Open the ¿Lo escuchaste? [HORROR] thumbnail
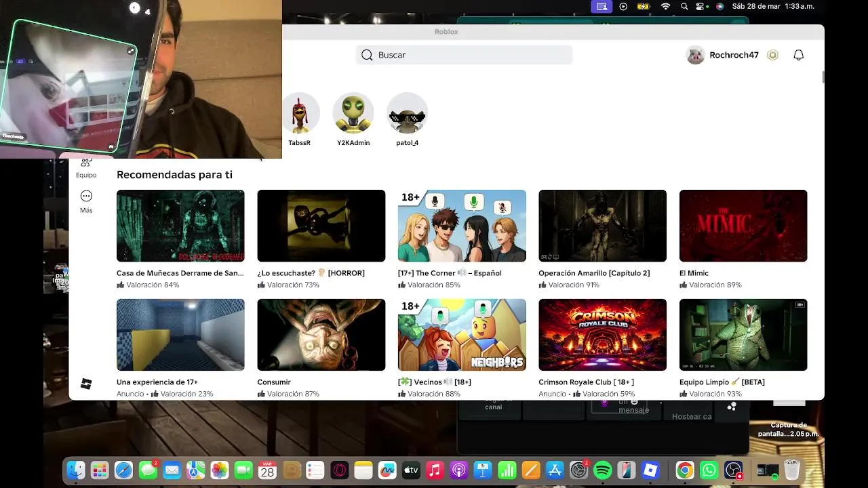Image resolution: width=868 pixels, height=488 pixels. pyautogui.click(x=321, y=226)
